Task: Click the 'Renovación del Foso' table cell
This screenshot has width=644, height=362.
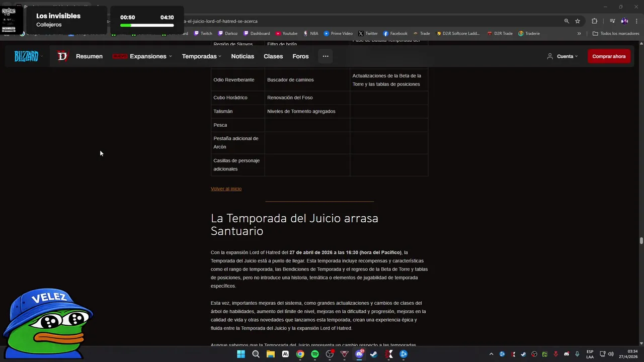Action: click(x=307, y=98)
